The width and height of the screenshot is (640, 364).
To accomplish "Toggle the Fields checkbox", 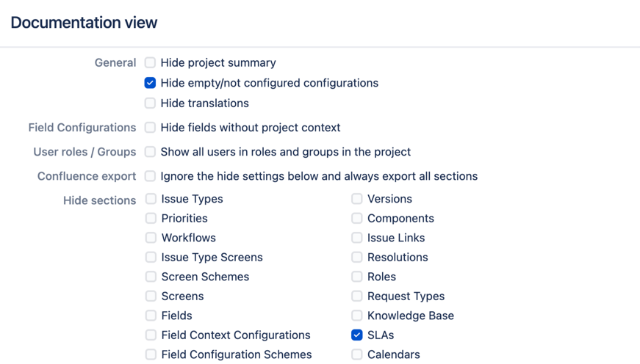I will (x=151, y=316).
